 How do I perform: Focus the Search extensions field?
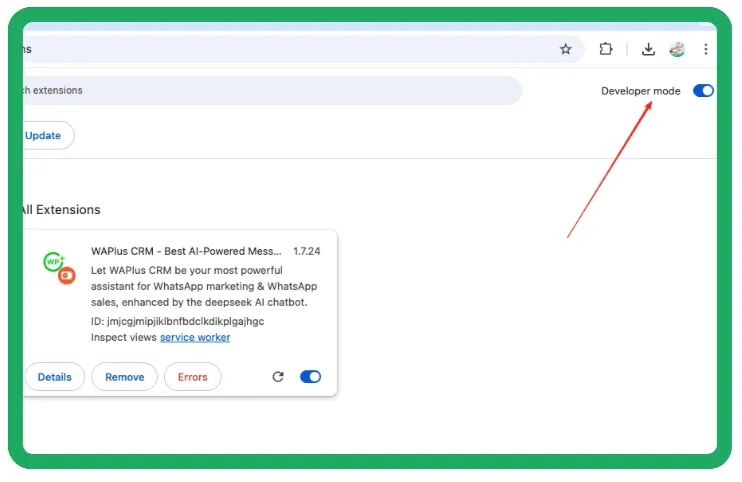[270, 90]
